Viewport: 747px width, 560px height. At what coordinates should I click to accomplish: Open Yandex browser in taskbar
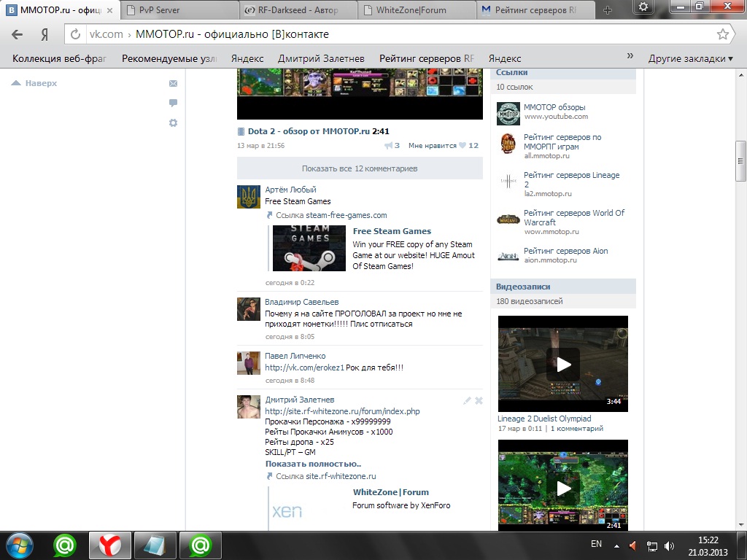point(109,545)
